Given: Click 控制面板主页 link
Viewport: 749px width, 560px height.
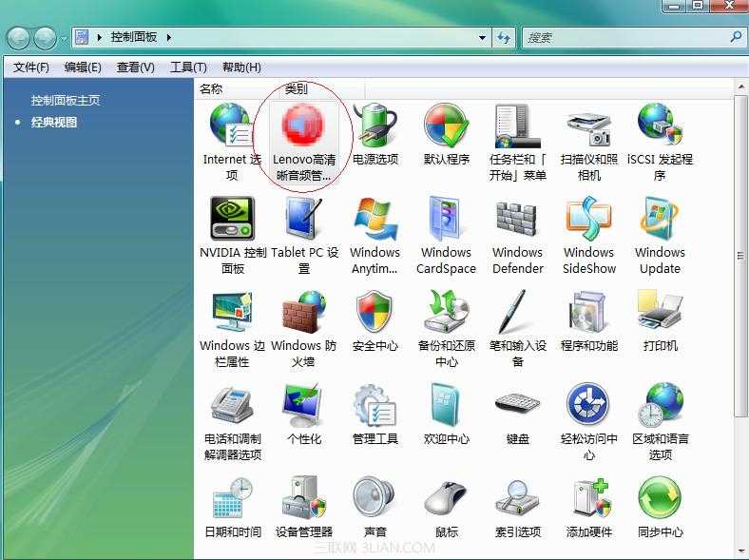Looking at the screenshot, I should pos(66,100).
